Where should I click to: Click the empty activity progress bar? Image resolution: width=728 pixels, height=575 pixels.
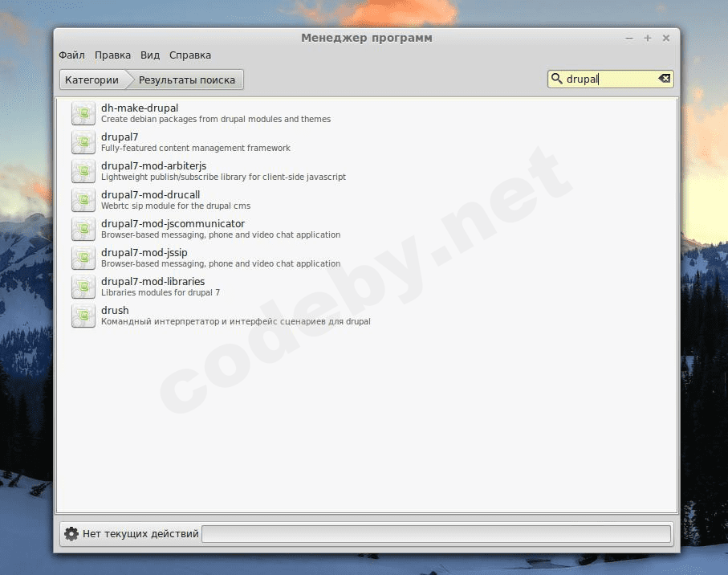pos(437,534)
